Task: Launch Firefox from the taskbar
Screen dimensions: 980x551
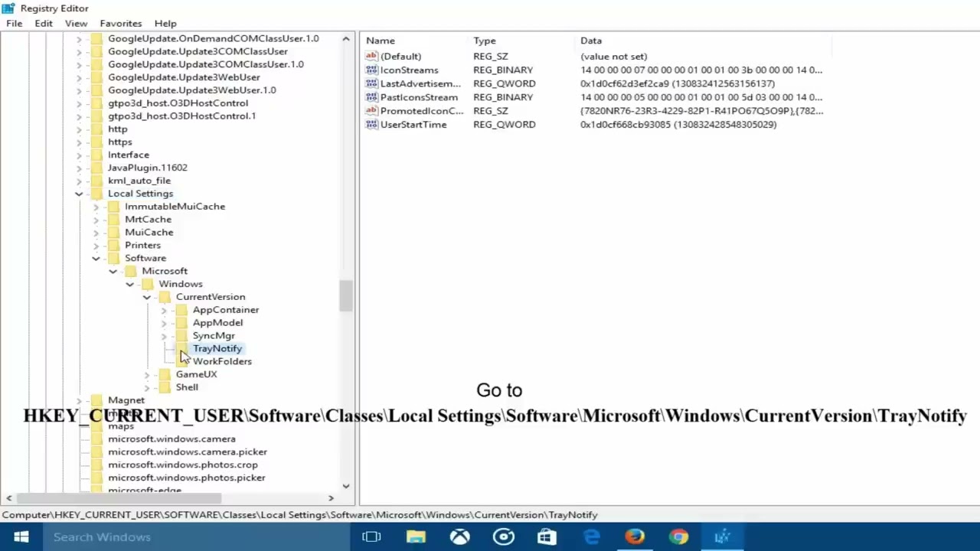Action: coord(635,537)
